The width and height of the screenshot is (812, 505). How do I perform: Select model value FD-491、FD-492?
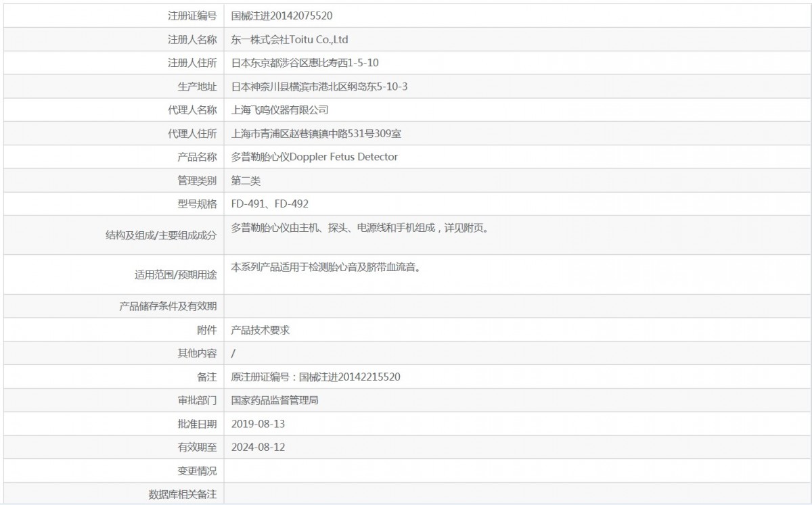[270, 203]
